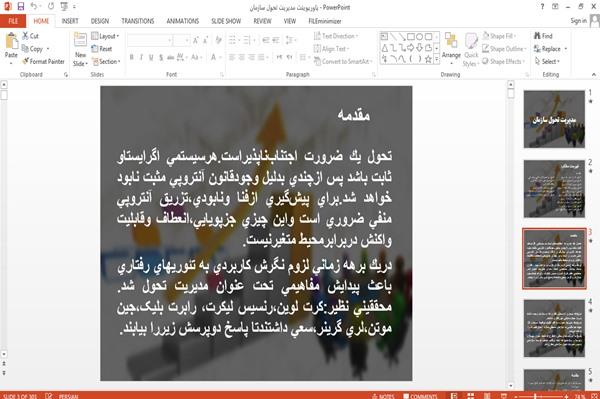Insert a rectangle shape from shapes gallery

pos(411,37)
